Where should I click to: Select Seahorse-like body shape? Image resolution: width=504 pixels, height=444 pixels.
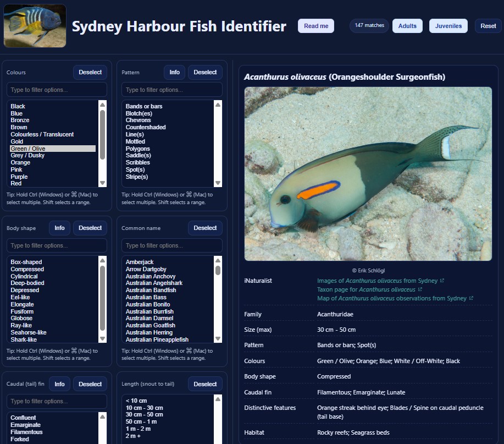(53, 332)
